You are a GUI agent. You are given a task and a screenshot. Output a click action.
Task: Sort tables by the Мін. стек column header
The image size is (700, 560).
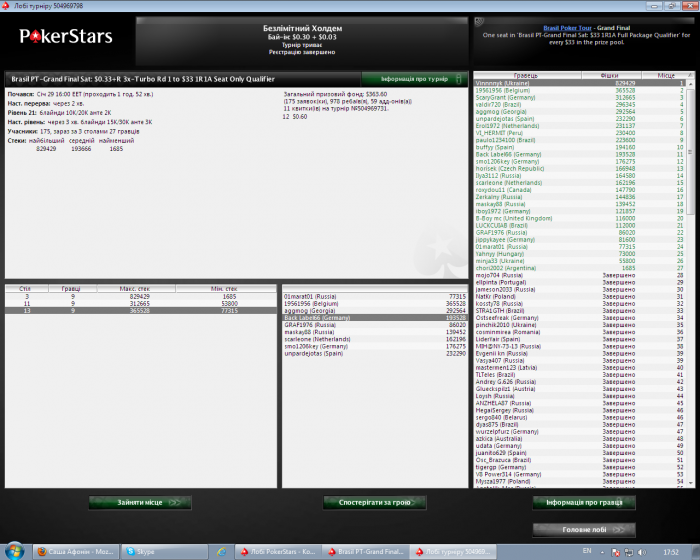(226, 288)
